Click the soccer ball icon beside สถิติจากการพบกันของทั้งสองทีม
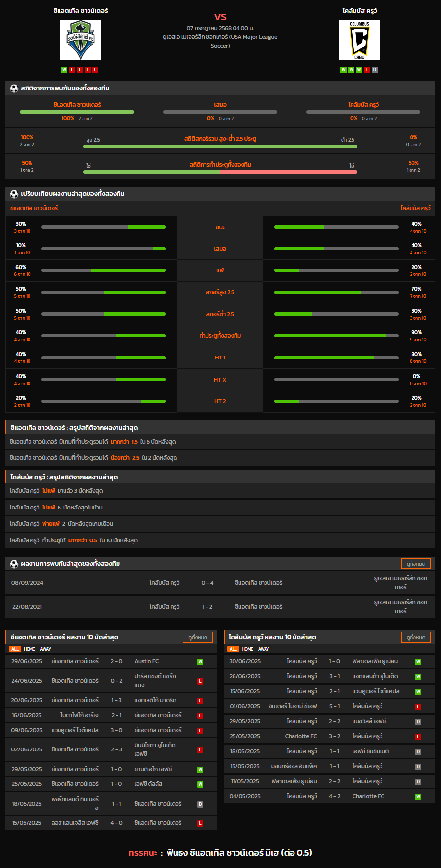This screenshot has width=441, height=868. 14,88
